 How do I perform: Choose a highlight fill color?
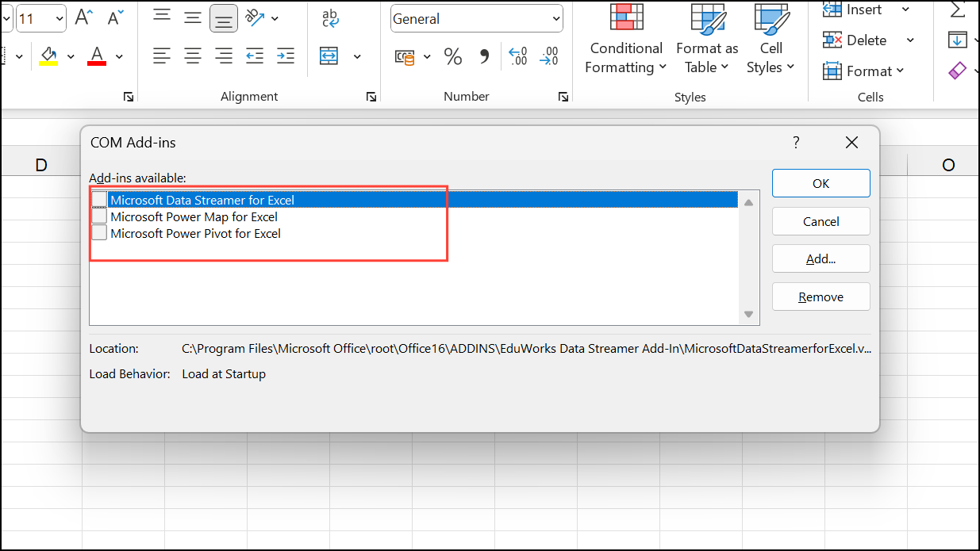tap(50, 55)
